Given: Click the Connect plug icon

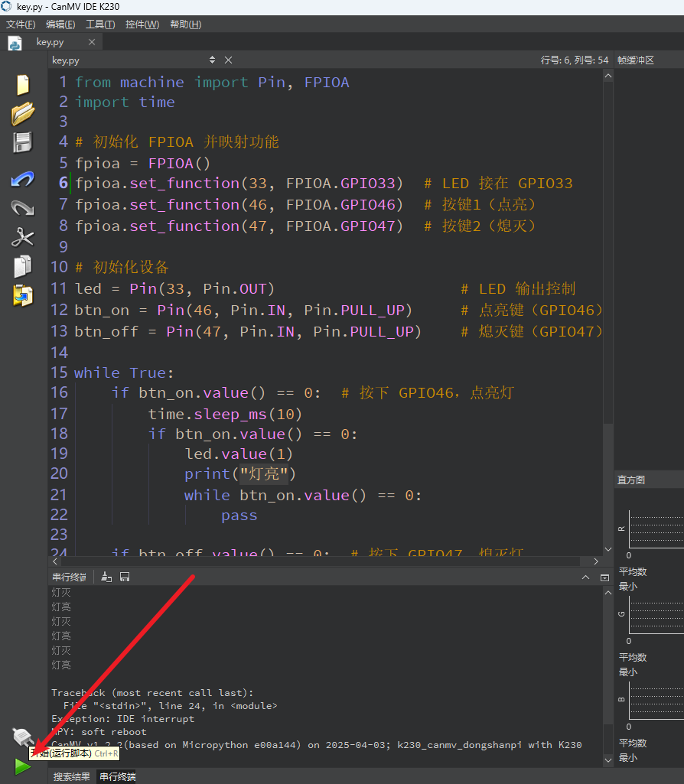Looking at the screenshot, I should tap(22, 736).
